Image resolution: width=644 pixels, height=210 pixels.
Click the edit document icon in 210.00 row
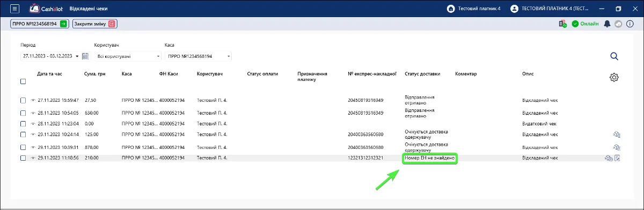pyautogui.click(x=618, y=158)
